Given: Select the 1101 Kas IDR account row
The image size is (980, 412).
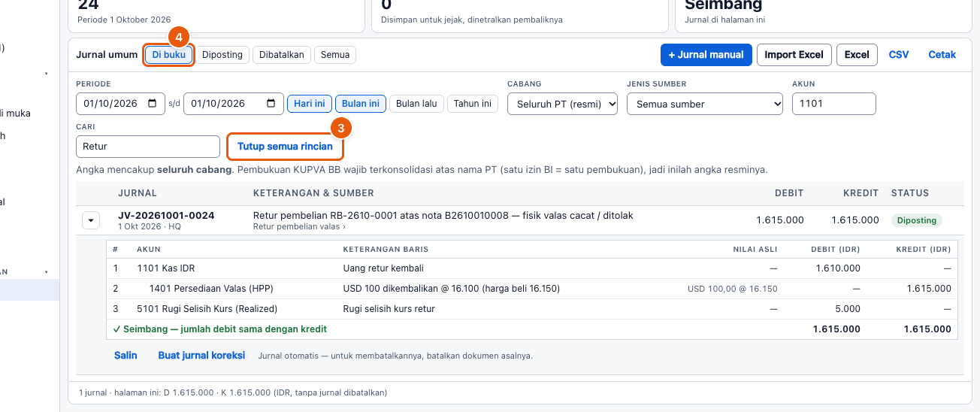Looking at the screenshot, I should point(532,268).
